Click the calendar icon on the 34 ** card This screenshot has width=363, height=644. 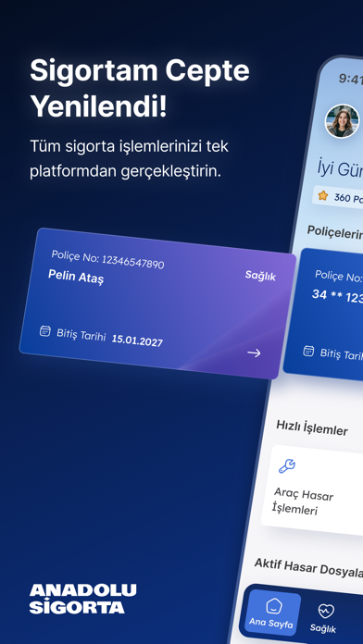308,351
